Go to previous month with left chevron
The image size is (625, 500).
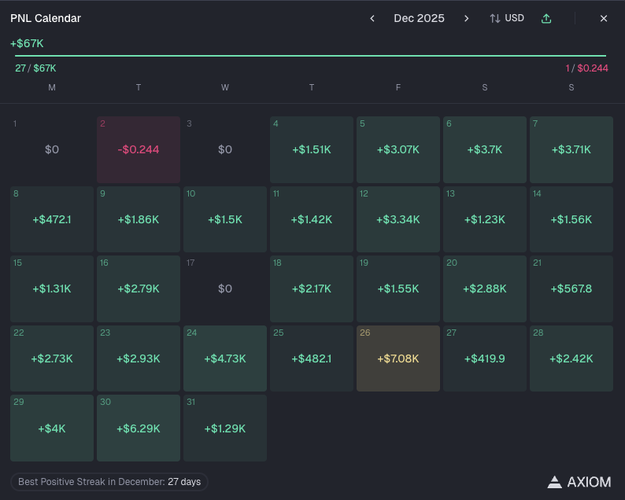[x=372, y=18]
